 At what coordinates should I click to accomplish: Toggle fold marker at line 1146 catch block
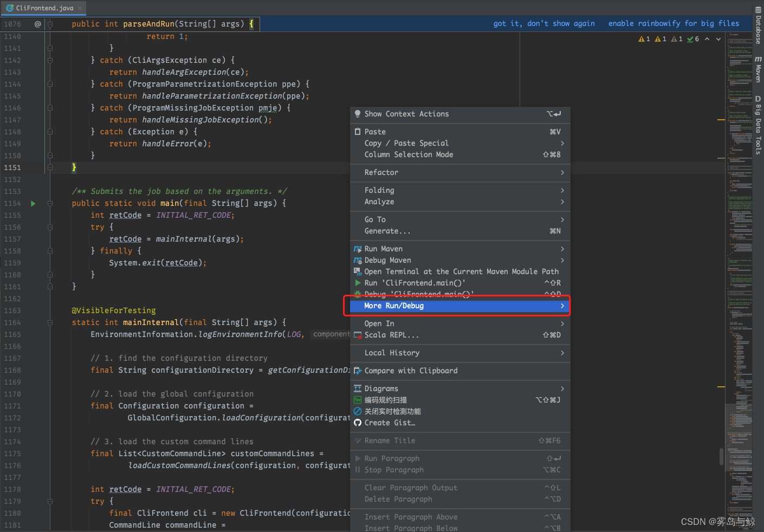coord(50,108)
